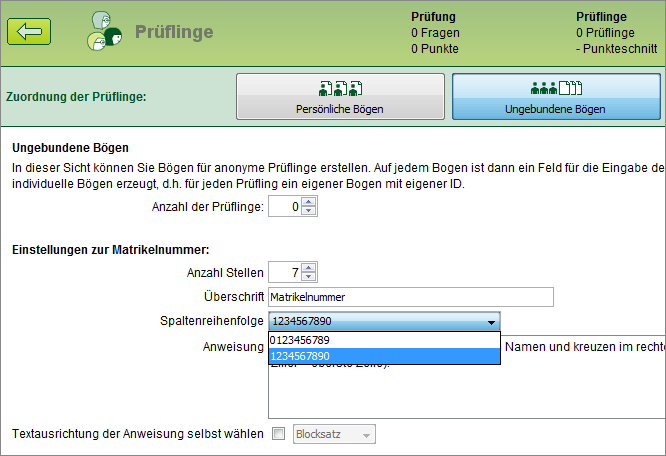
Task: Click the Prüfung summary with Fragen and Punkte
Action: point(435,32)
